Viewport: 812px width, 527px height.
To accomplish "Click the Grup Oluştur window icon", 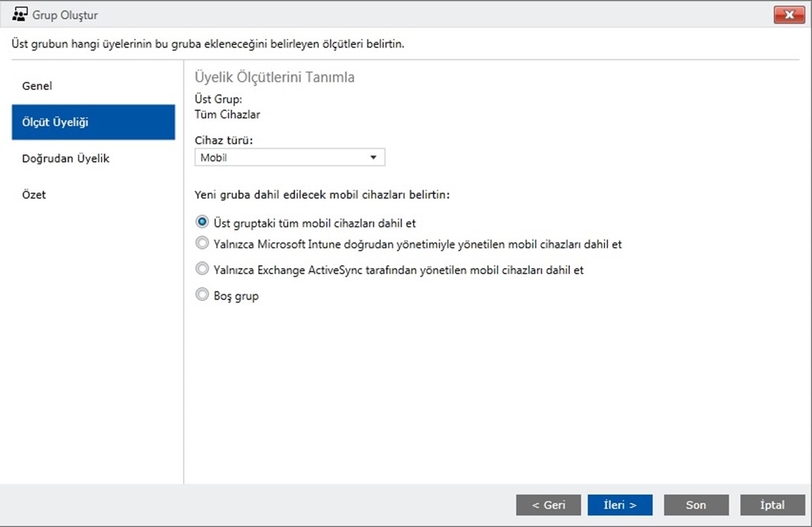I will tap(20, 15).
